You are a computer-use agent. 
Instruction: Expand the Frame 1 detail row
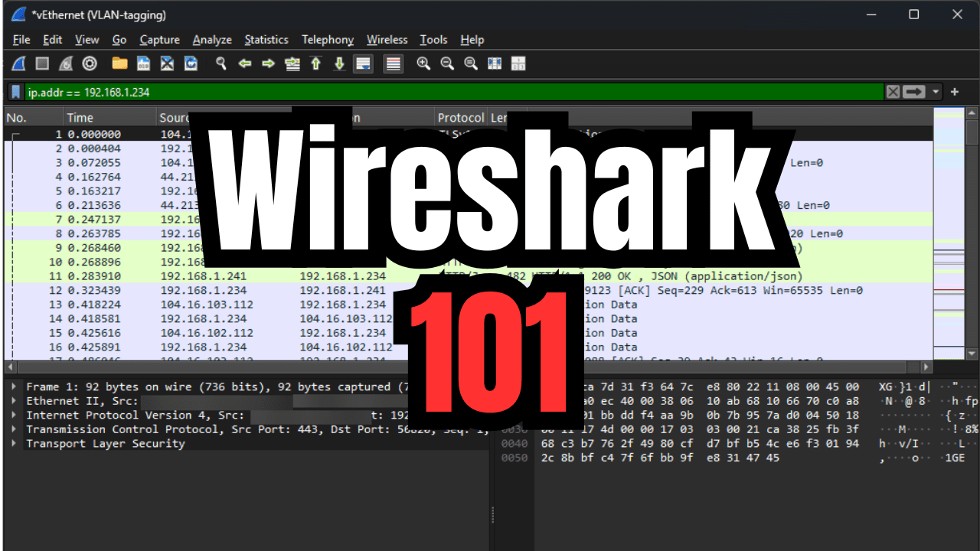point(15,386)
